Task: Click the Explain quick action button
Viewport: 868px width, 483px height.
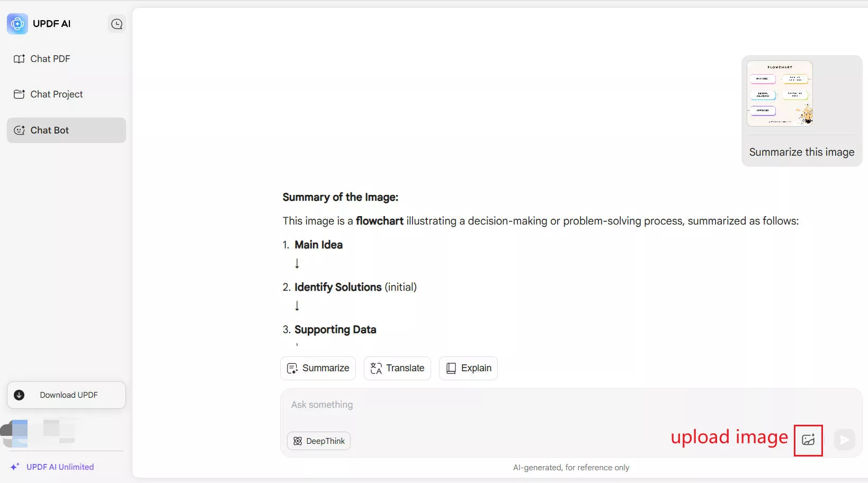Action: point(468,368)
